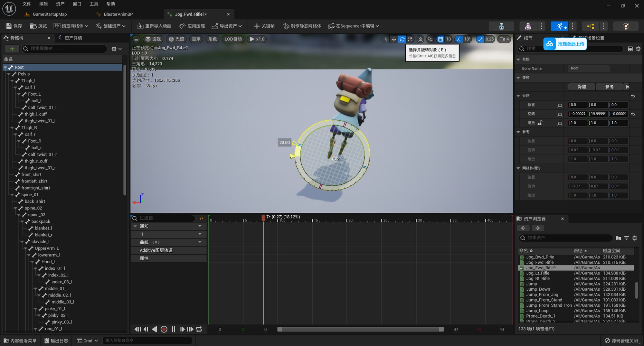Click the select mode arrow tool
Viewport: 644px width, 346px height.
[386, 39]
